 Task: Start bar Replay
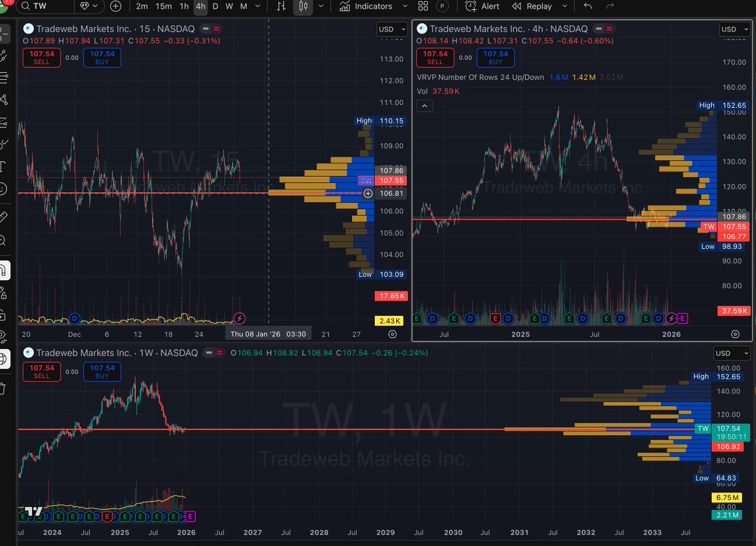(x=532, y=6)
